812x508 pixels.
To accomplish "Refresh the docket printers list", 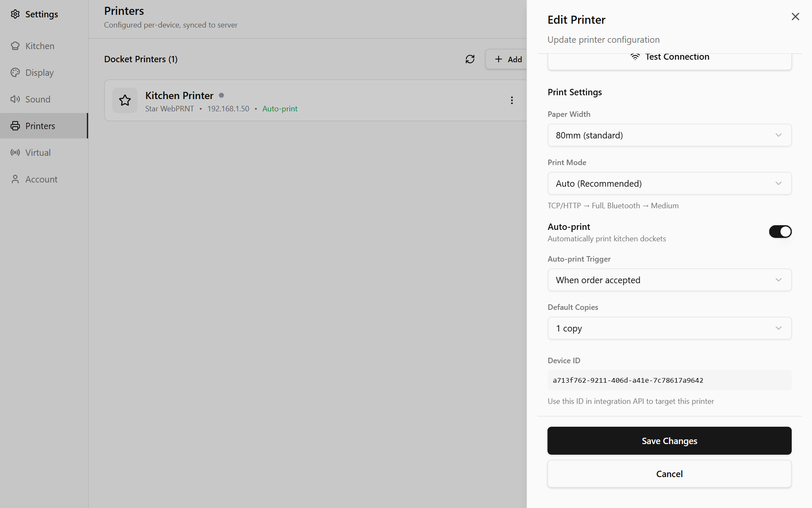I will tap(470, 59).
